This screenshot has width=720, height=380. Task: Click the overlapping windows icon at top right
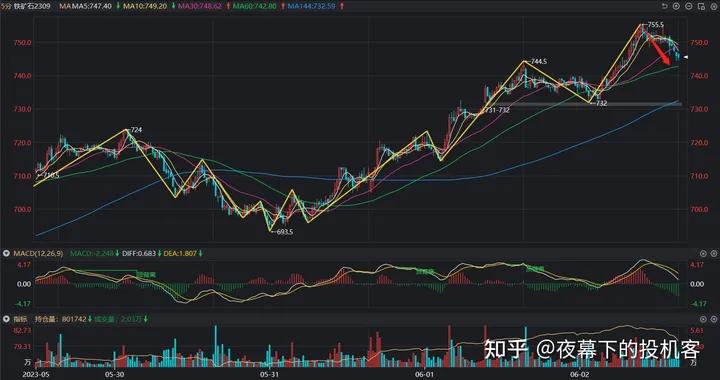tap(701, 6)
